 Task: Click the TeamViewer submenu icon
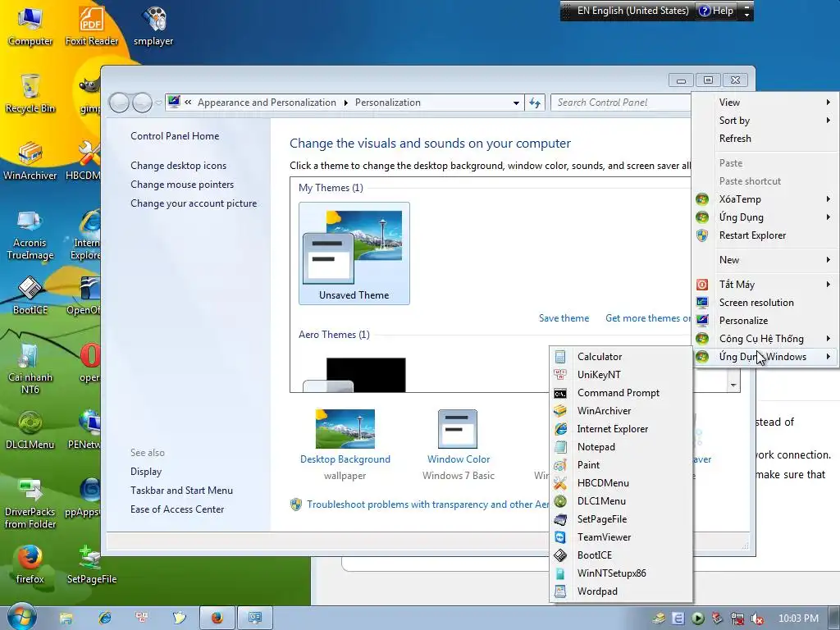pyautogui.click(x=560, y=537)
